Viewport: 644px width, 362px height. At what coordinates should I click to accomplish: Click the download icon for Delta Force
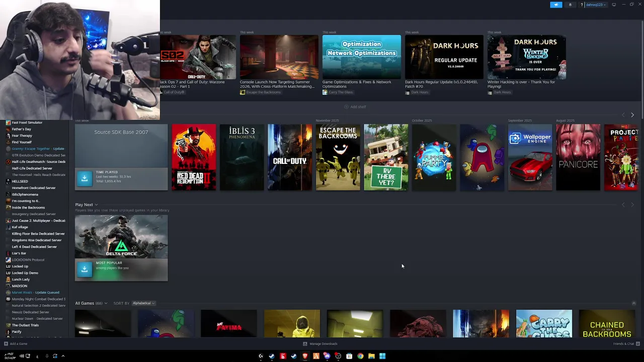coord(85,269)
